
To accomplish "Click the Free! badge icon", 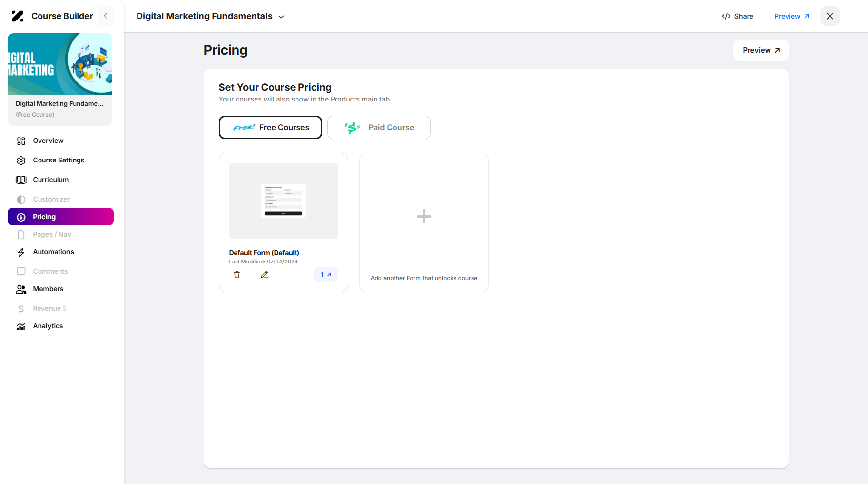I will tap(244, 127).
